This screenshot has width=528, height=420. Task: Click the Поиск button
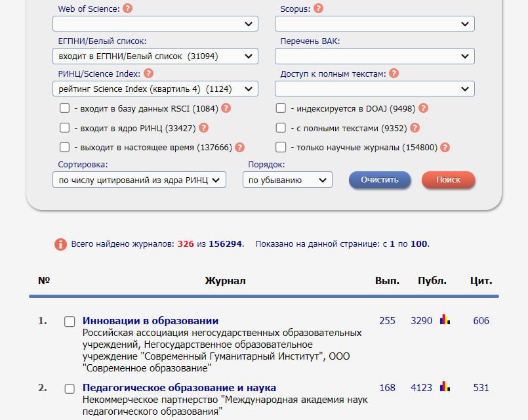448,180
